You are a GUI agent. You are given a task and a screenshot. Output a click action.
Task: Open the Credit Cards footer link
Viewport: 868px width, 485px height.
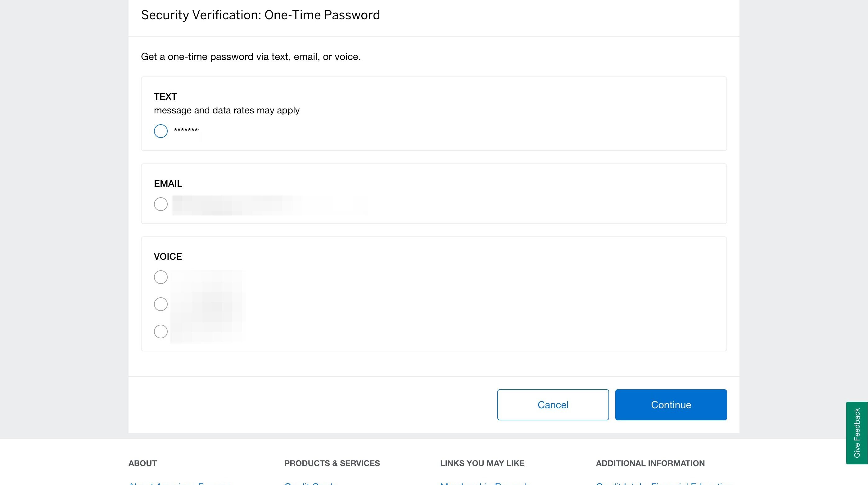(311, 483)
